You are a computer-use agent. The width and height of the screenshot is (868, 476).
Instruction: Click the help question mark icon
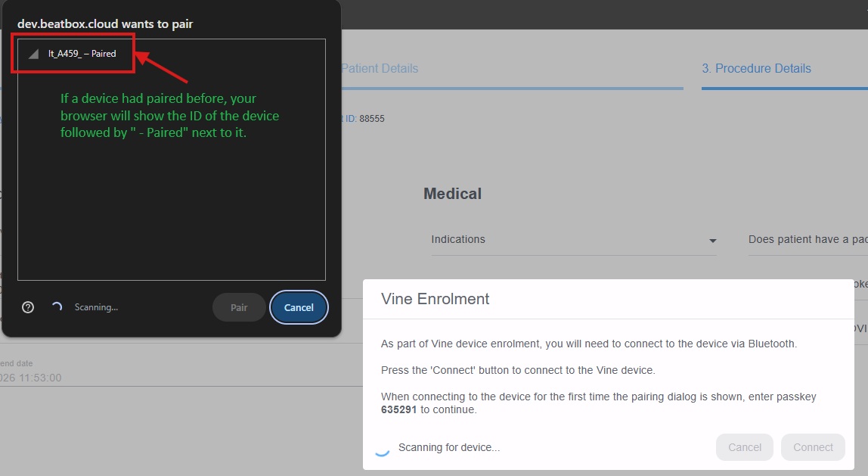pos(28,307)
